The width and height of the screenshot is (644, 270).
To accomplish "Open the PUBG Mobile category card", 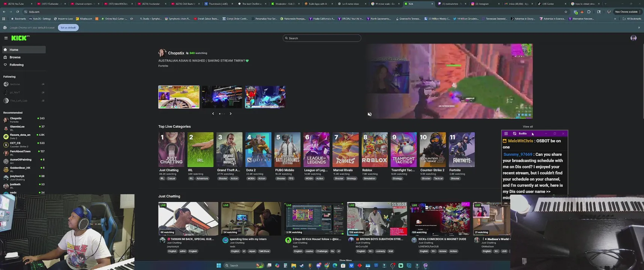I will point(287,150).
